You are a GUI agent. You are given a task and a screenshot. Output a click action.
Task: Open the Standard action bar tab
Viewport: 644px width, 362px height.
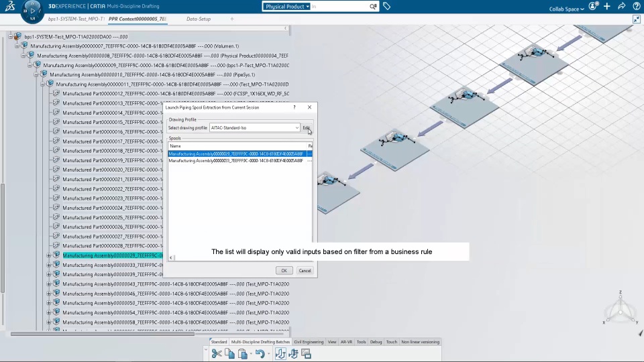219,341
